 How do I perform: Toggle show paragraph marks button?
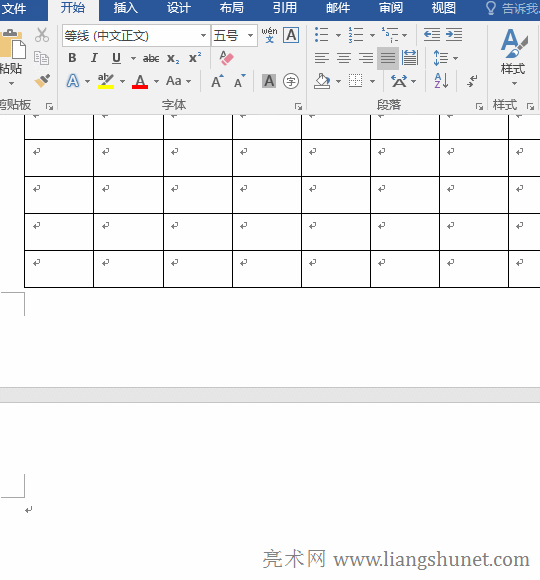(472, 81)
